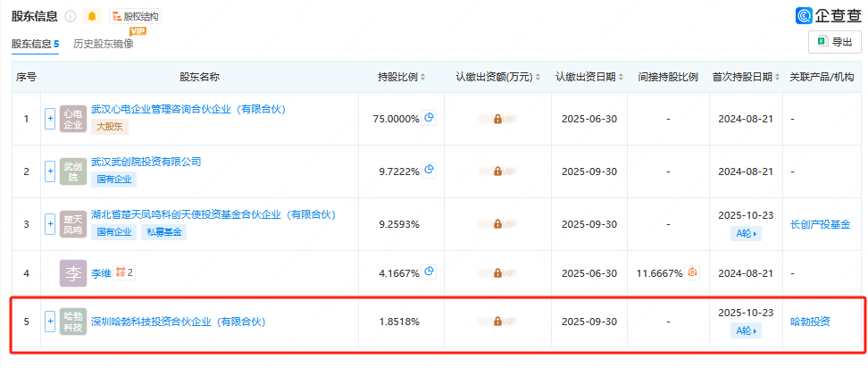Image resolution: width=868 pixels, height=368 pixels.
Task: Open 深圳哈勃科技投资合伙企业 link
Action: coord(179,321)
